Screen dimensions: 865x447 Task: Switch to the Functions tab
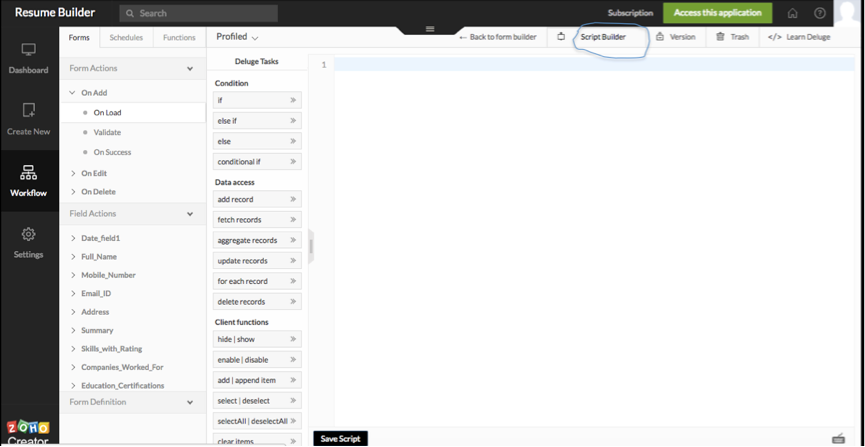[x=179, y=38]
